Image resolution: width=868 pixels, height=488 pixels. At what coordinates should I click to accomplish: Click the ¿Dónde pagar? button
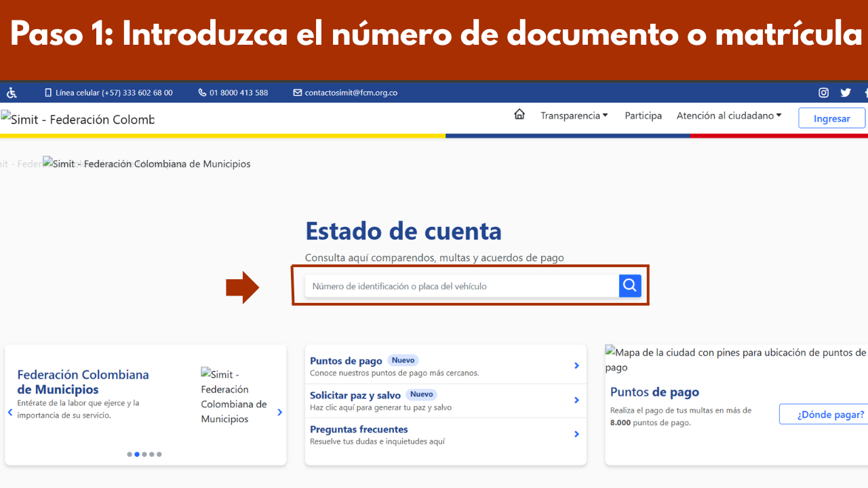click(x=825, y=414)
